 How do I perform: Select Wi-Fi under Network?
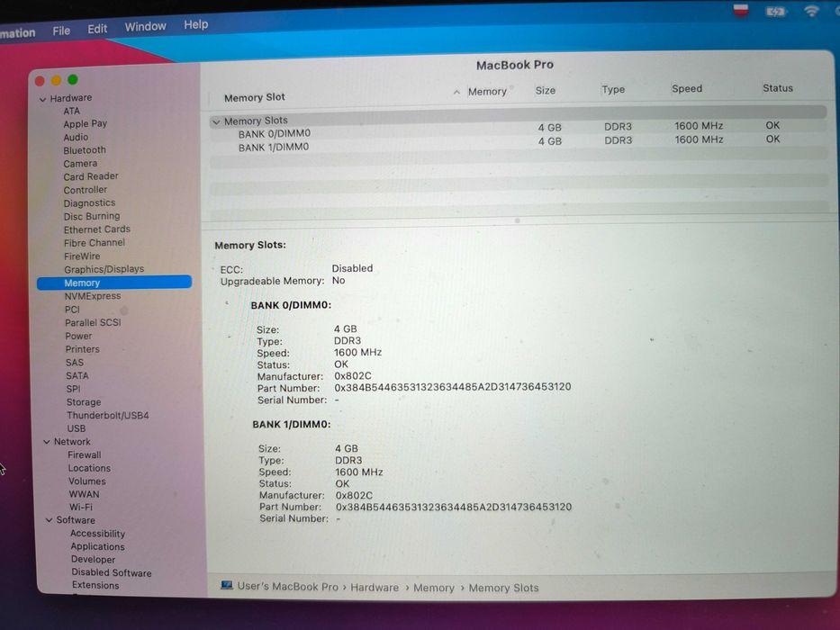tap(80, 507)
